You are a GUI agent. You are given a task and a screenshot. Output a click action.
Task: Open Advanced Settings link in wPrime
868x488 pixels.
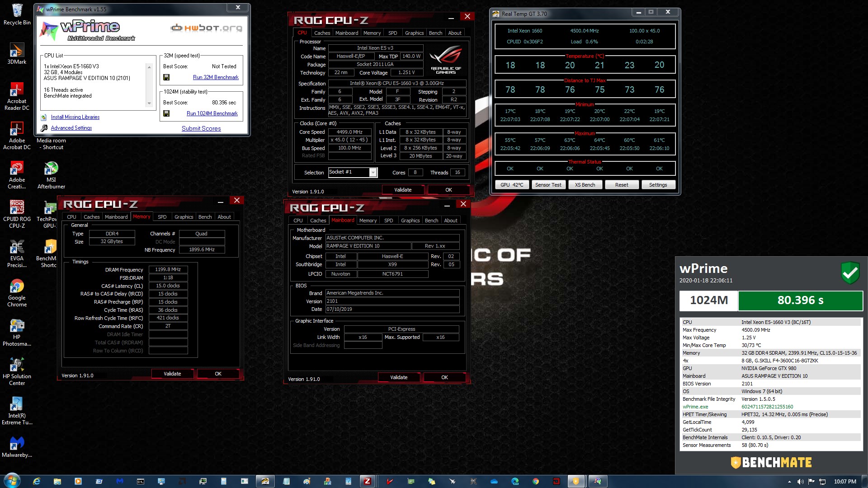pyautogui.click(x=71, y=128)
